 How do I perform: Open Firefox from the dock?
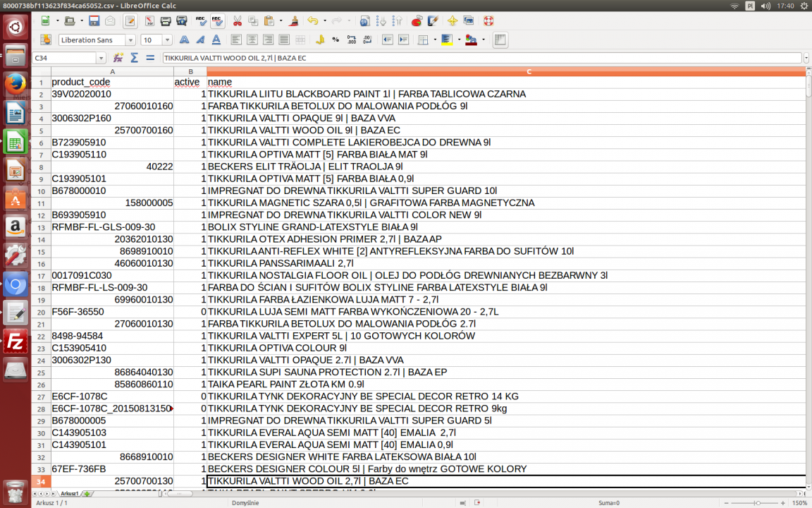click(15, 84)
